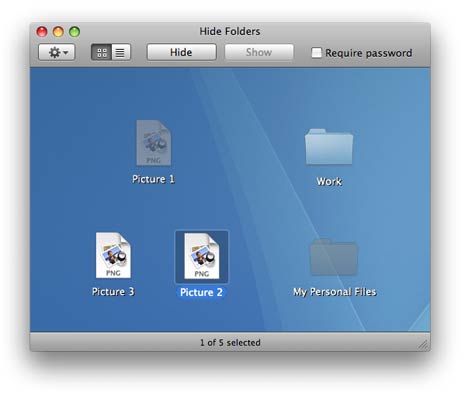This screenshot has width=465, height=393.
Task: Select the Picture 1 file icon
Action: [x=154, y=143]
